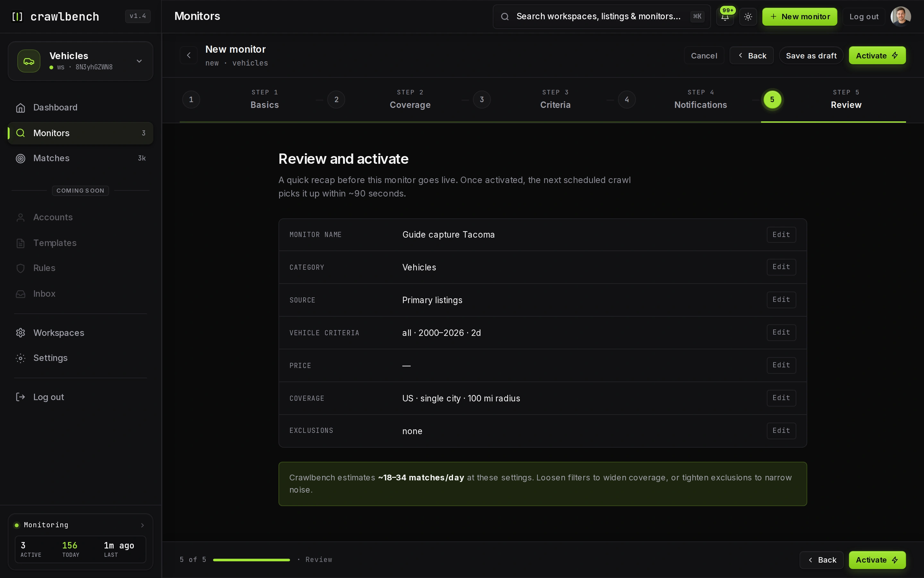Click the footer progress bar
924x578 pixels.
coord(251,560)
